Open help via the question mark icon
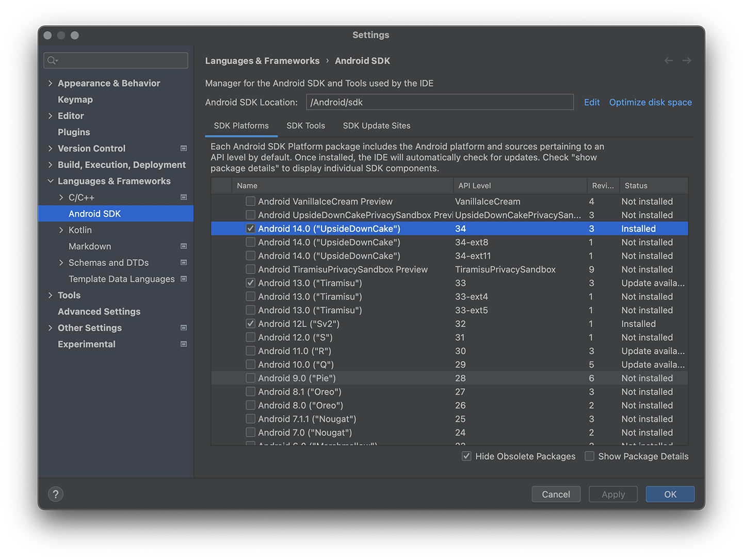Screen dimensions: 743x560 coord(56,494)
